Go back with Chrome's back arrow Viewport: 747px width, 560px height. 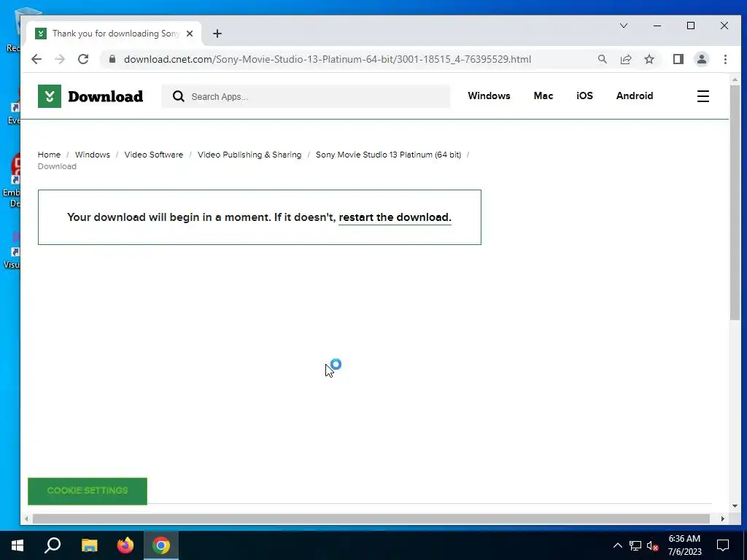[36, 59]
